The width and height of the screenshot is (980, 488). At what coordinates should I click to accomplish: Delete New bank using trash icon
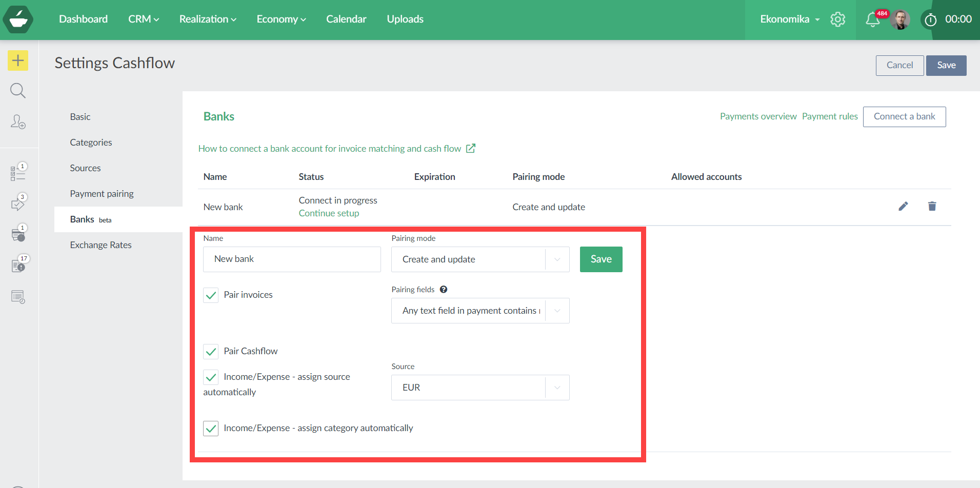(x=932, y=206)
